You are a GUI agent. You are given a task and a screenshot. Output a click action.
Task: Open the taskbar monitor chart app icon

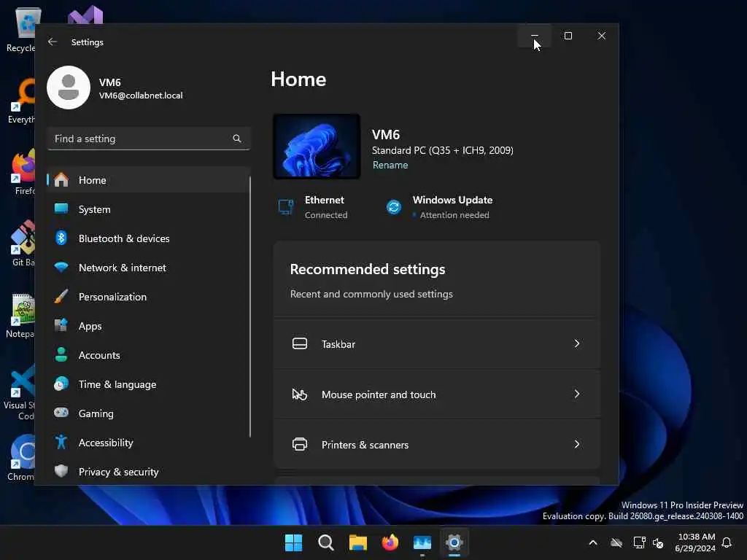pyautogui.click(x=422, y=542)
